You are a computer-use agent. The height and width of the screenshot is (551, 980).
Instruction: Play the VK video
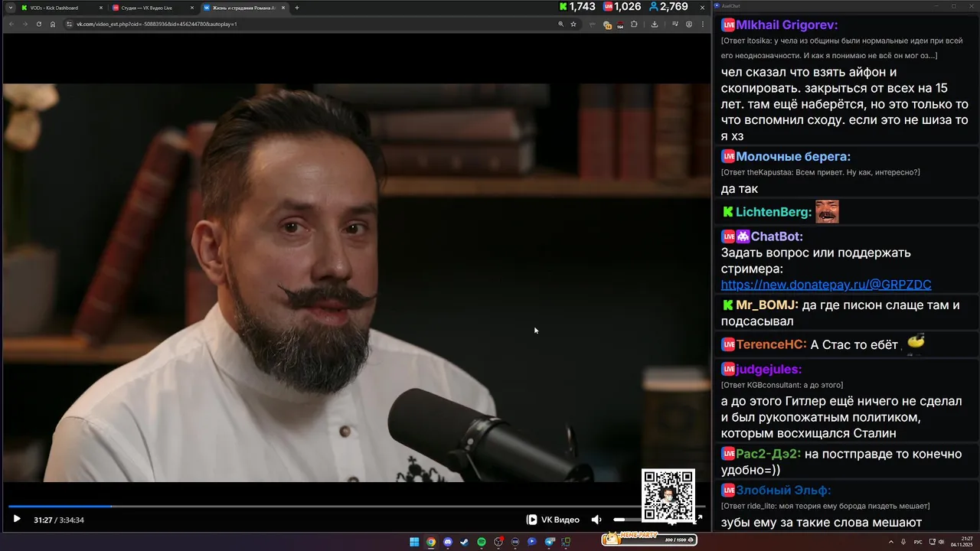click(17, 519)
